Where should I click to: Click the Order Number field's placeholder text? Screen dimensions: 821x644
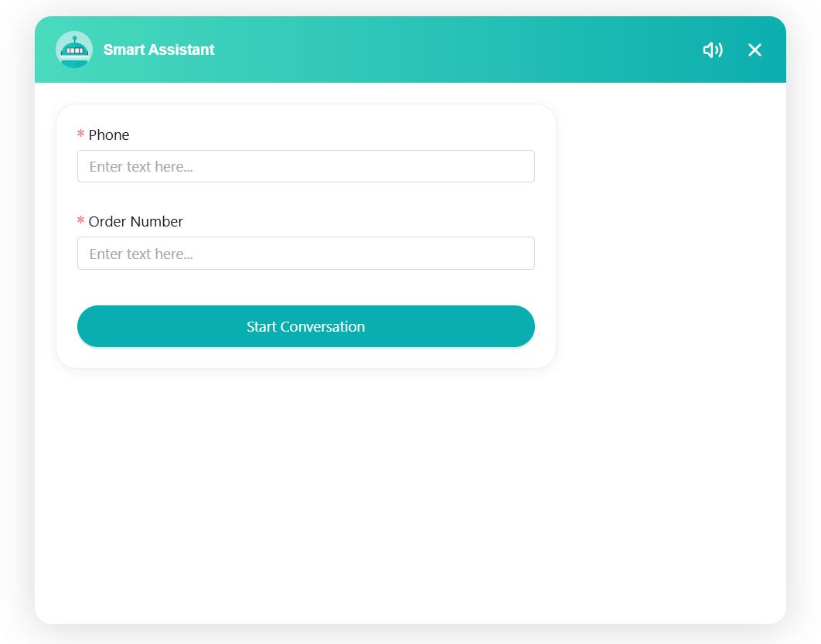(x=141, y=254)
